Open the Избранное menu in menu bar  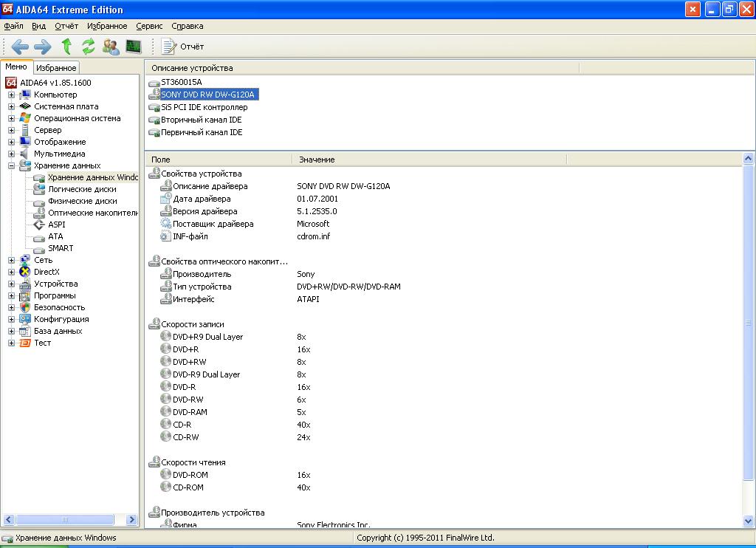pos(107,26)
